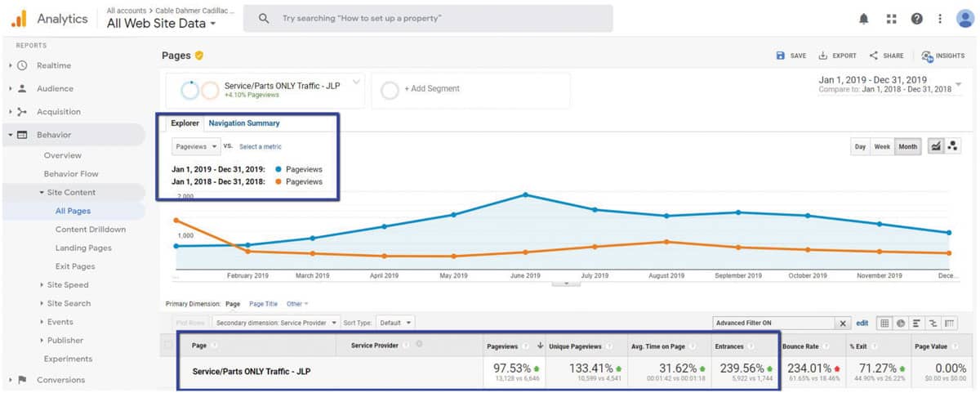Open the Service/Parts ONLY Traffic segment menu
This screenshot has height=393, width=980.
356,82
